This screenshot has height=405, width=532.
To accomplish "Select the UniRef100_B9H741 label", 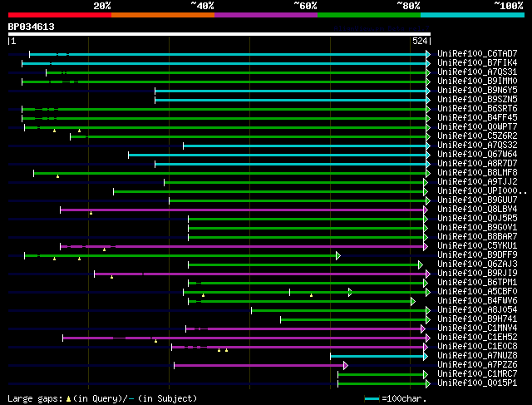I will pos(477,319).
